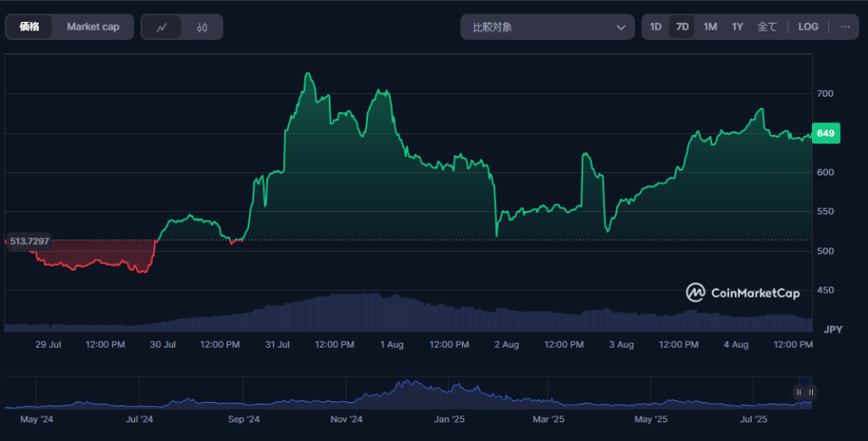Viewport: 868px width, 441px height.
Task: Expand the comparison dropdown chevron arrow
Action: pyautogui.click(x=620, y=27)
